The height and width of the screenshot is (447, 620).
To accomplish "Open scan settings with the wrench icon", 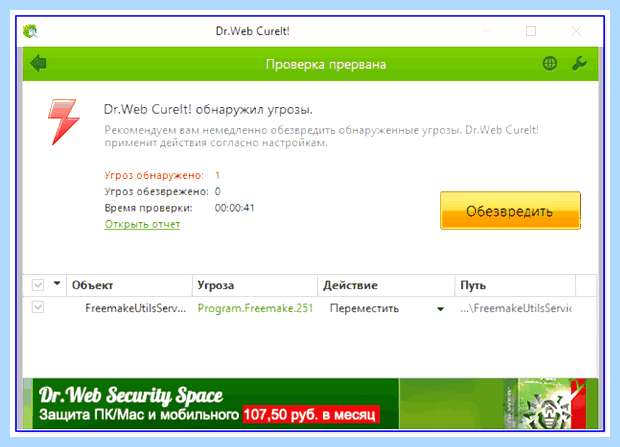I will [579, 63].
